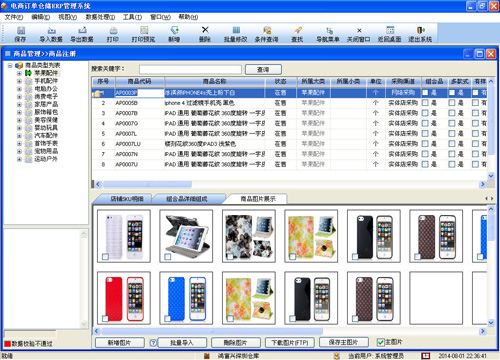Tick checkbox on second-row blue iPhone case thumbnail
The image size is (500, 360).
point(168,319)
